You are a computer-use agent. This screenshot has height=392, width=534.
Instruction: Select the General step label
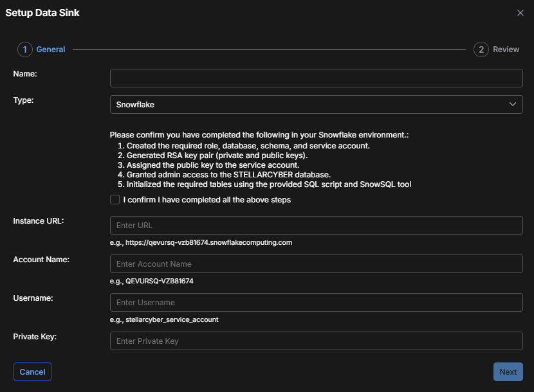coord(50,49)
